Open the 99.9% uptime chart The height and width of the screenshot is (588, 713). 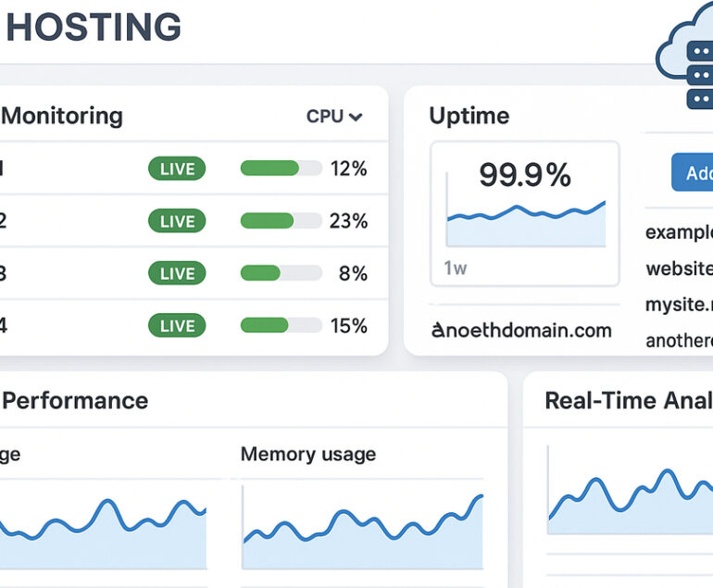pyautogui.click(x=525, y=211)
